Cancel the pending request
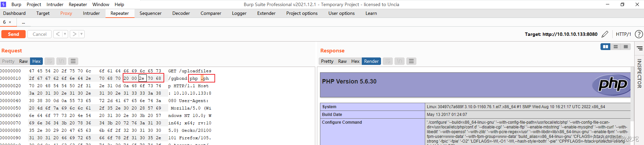 [39, 34]
